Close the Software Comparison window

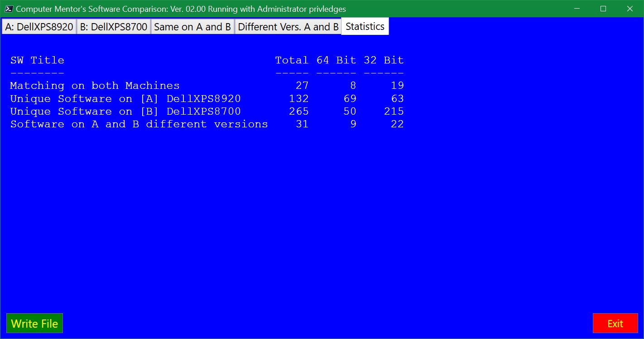(x=630, y=9)
